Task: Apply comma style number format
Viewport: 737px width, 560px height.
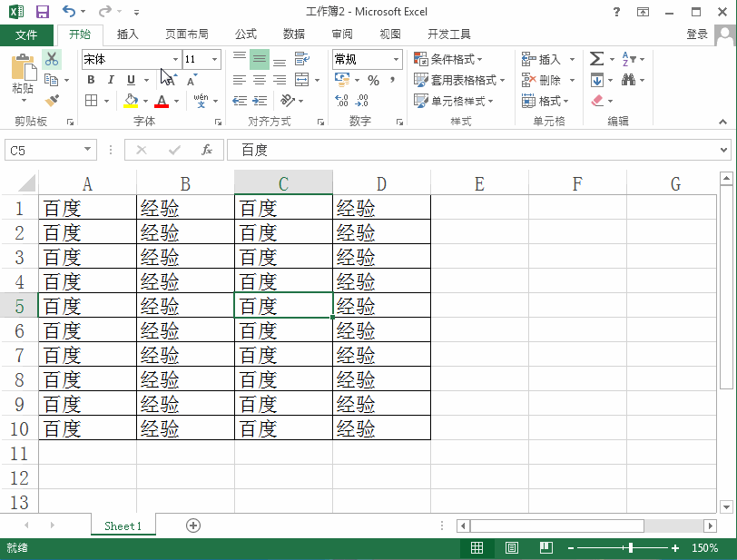Action: [x=392, y=80]
